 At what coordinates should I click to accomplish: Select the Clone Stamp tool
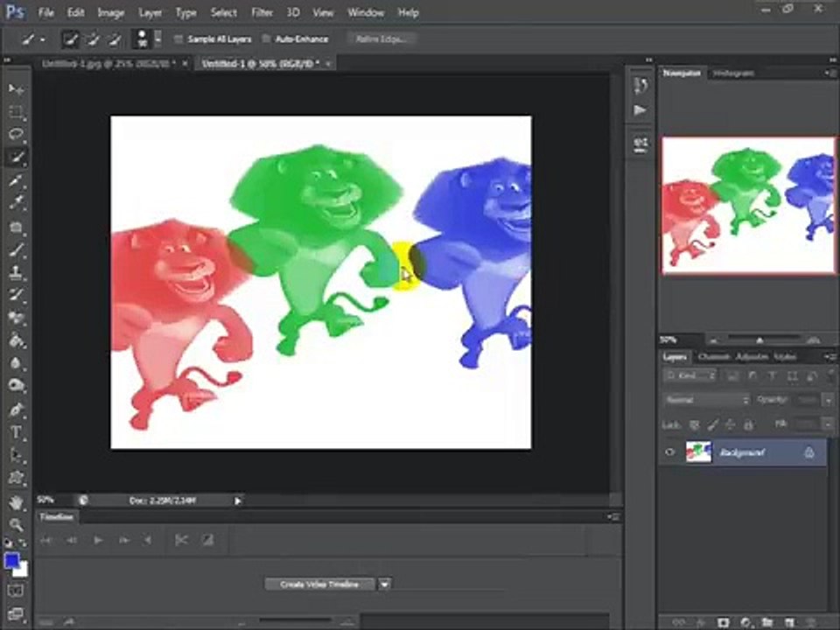click(x=16, y=272)
